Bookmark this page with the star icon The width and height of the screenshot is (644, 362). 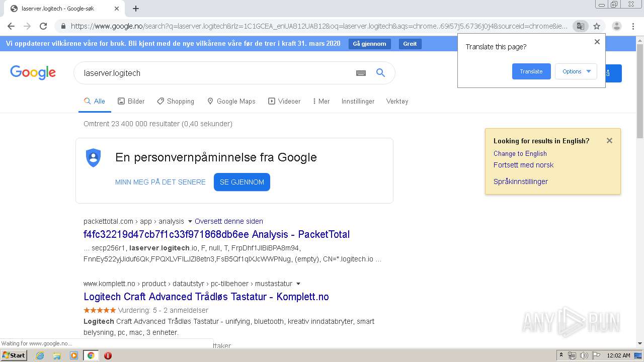[x=597, y=26]
